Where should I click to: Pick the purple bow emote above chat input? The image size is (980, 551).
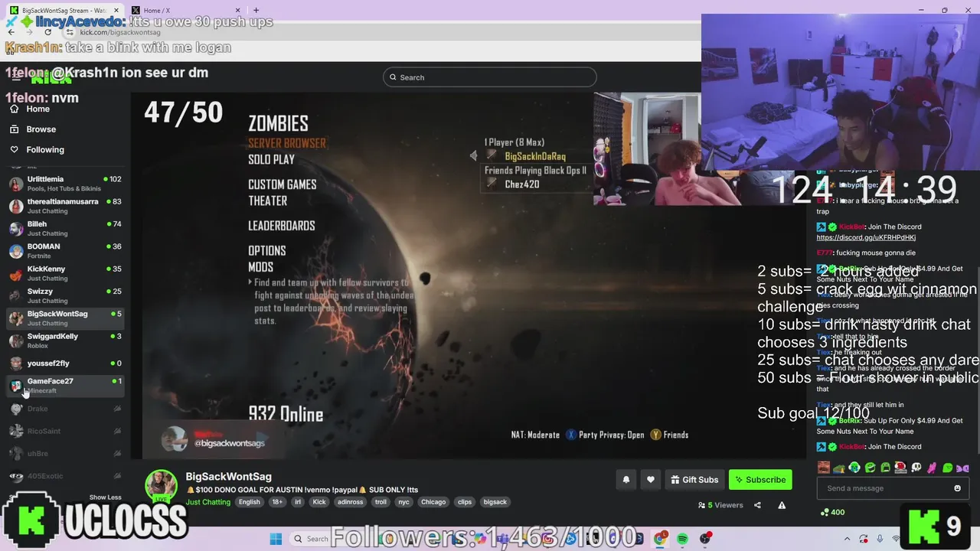tap(962, 468)
